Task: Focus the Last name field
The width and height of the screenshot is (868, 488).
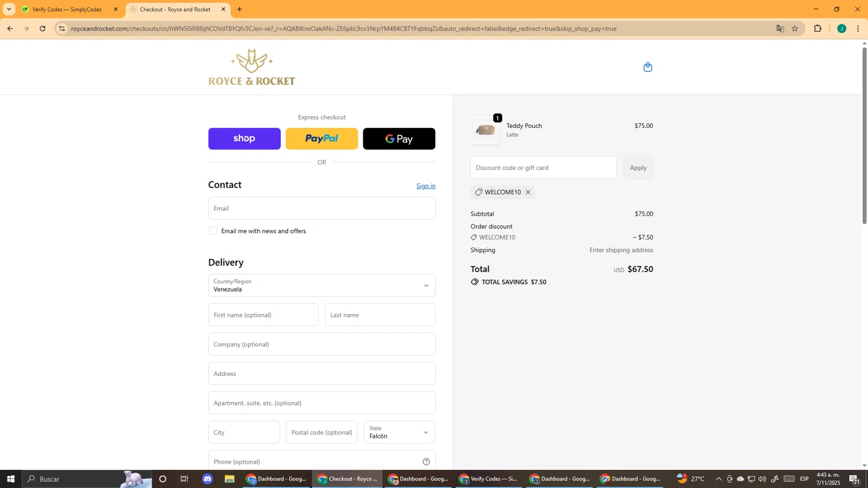Action: (x=380, y=315)
